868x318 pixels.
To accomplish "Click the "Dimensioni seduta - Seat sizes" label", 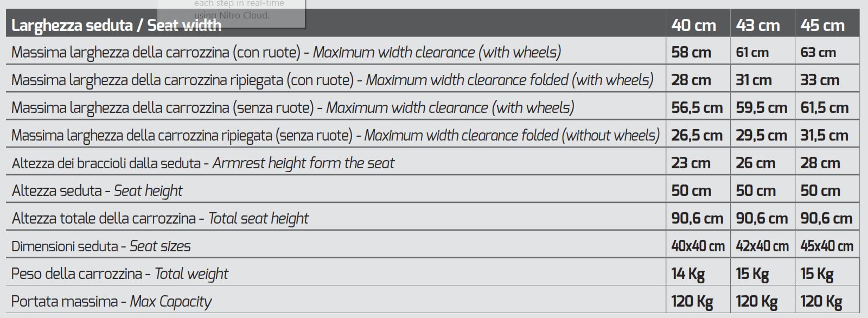I will coord(101,246).
